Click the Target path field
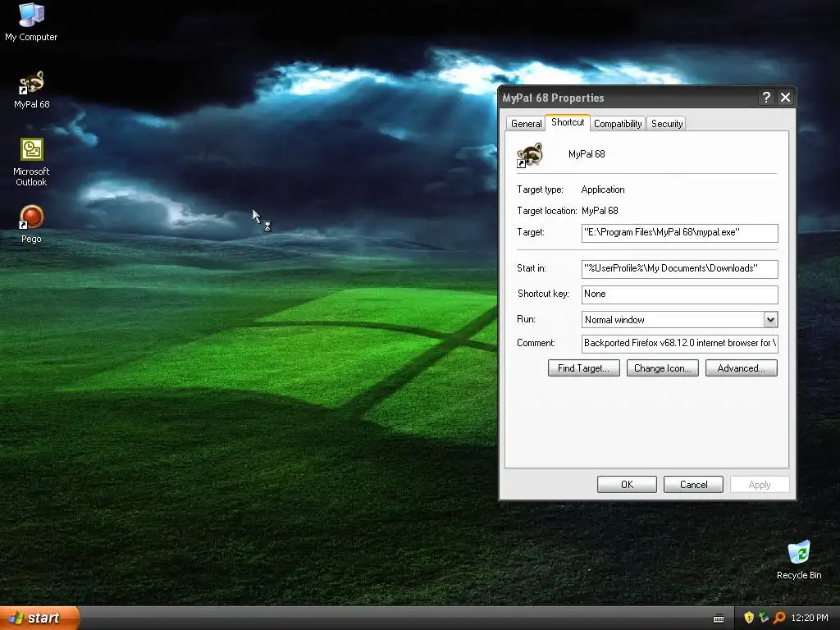Image resolution: width=840 pixels, height=630 pixels. click(679, 232)
